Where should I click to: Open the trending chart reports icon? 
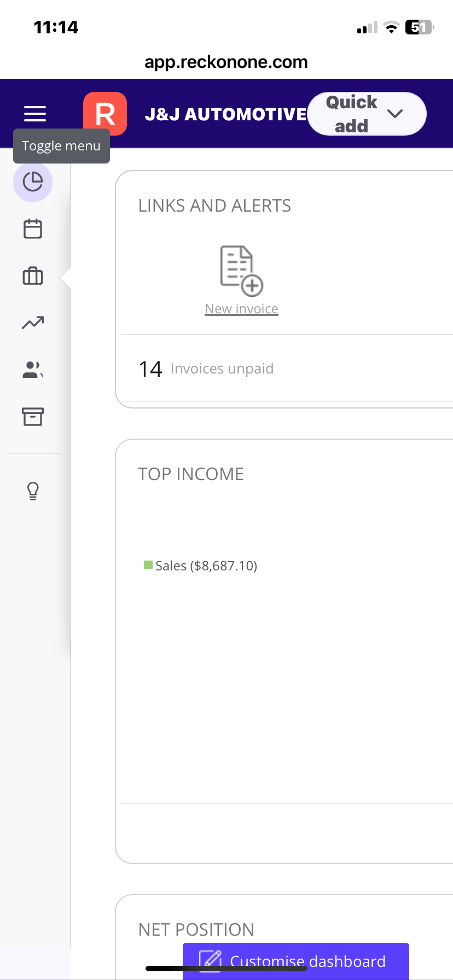pos(33,323)
